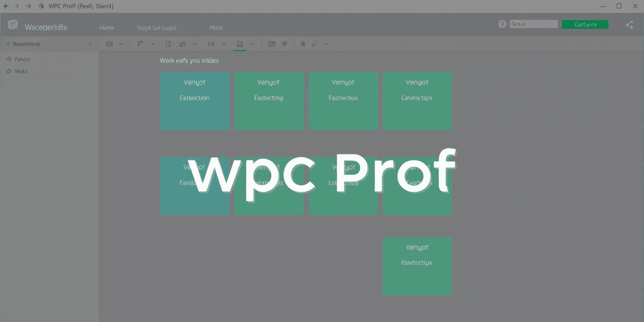Click the column layout toolbar icon
Viewport: 644px width, 322px height.
[x=168, y=44]
